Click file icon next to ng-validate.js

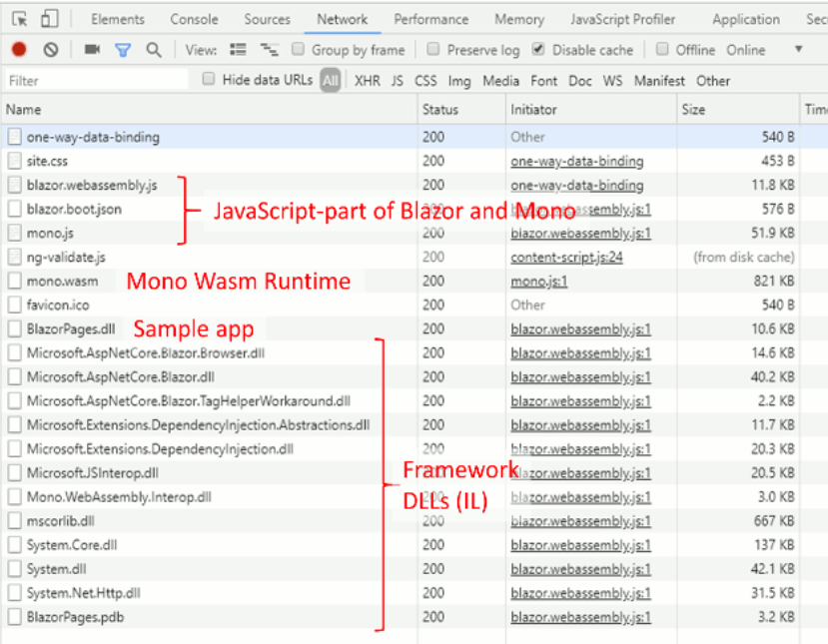pos(14,257)
